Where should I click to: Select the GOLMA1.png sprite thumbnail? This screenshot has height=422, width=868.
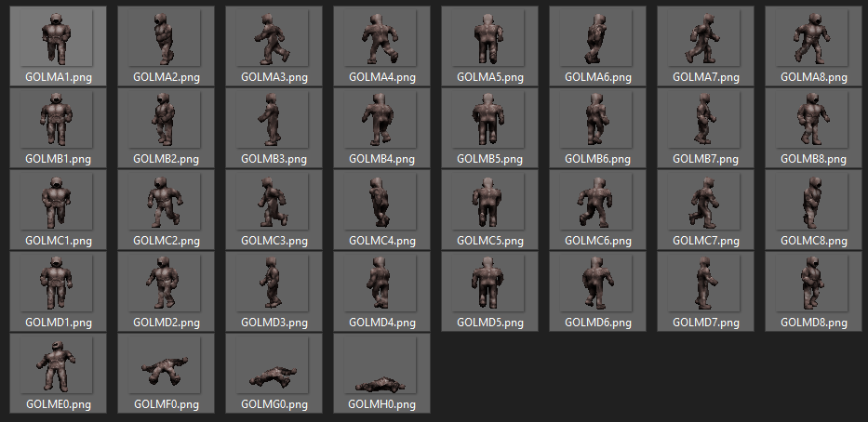pos(56,39)
